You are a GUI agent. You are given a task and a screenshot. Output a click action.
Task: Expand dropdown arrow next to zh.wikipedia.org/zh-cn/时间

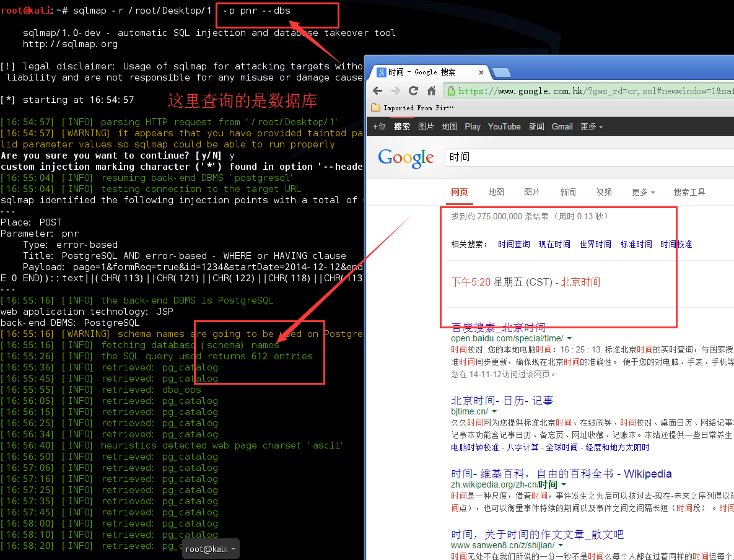pos(564,484)
